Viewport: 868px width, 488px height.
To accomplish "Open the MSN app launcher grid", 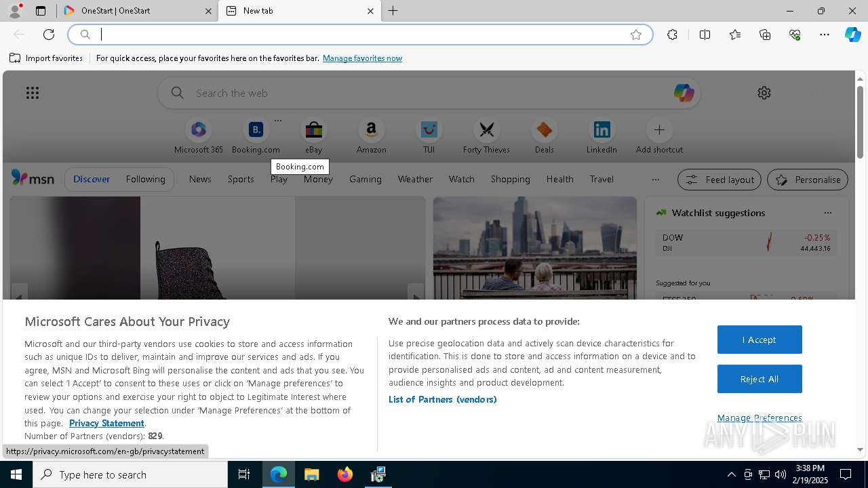I will coord(33,93).
